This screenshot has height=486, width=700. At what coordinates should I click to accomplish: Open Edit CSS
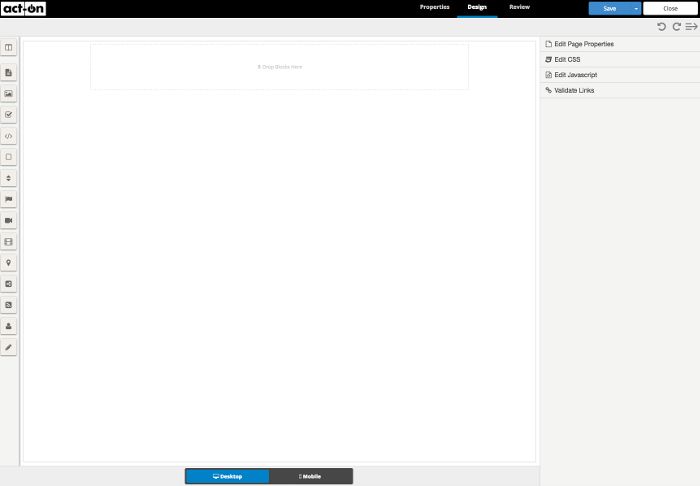pos(620,59)
